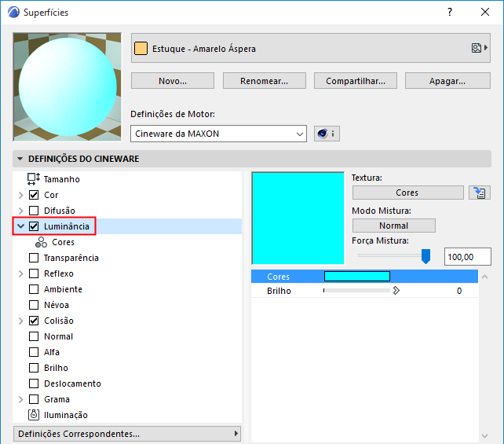Click the cyan Cores color swatch
This screenshot has width=504, height=444.
pos(357,276)
